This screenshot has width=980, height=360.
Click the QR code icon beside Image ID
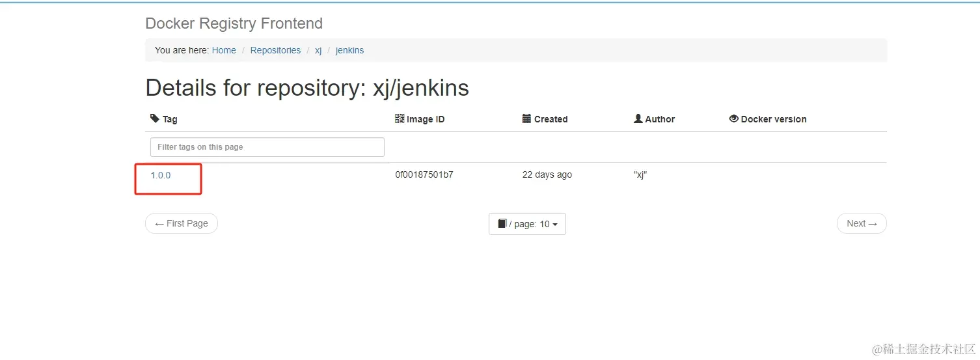click(400, 118)
